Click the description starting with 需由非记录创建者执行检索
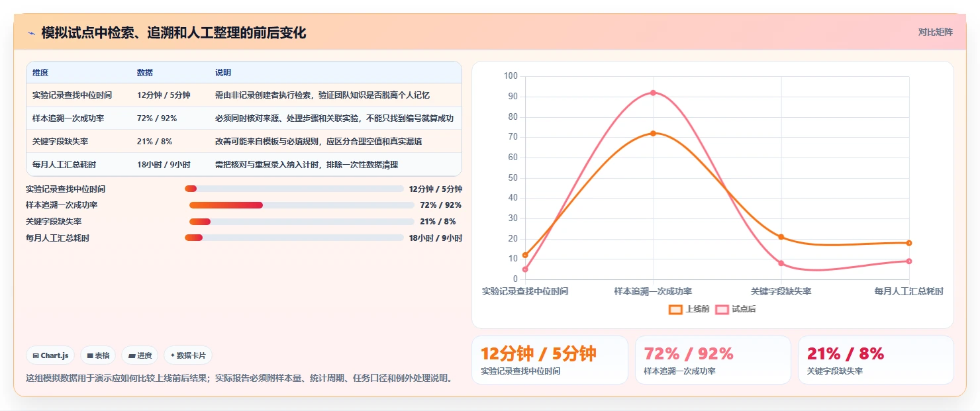Screen dimensions: 980x411 pos(322,95)
